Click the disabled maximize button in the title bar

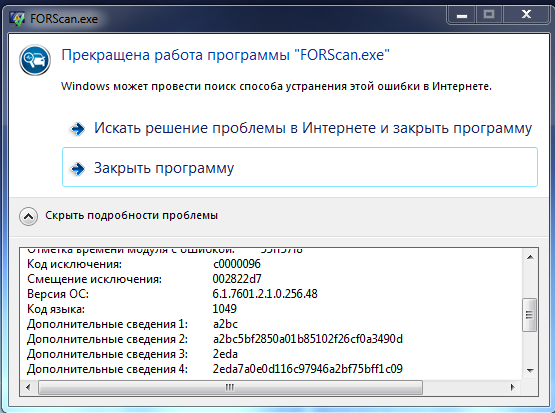(489, 15)
